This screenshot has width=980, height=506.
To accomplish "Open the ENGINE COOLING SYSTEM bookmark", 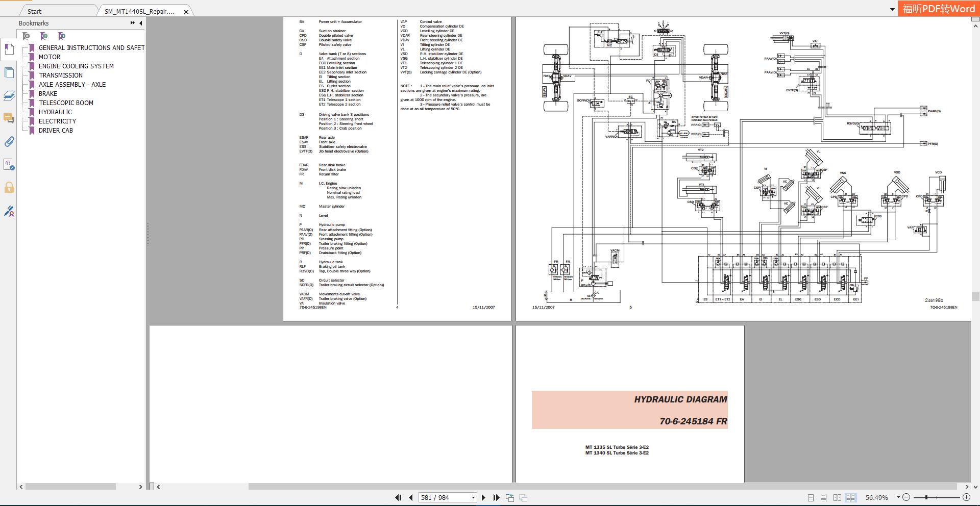I will coord(76,66).
